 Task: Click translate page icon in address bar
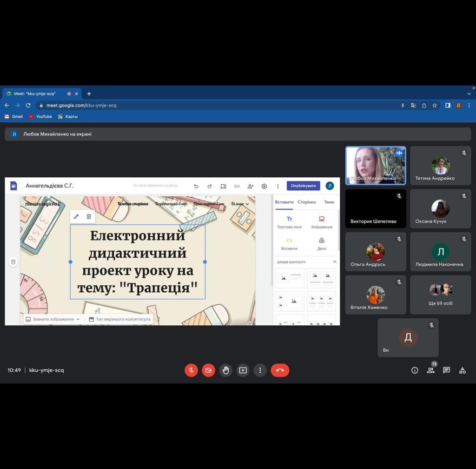pyautogui.click(x=413, y=106)
